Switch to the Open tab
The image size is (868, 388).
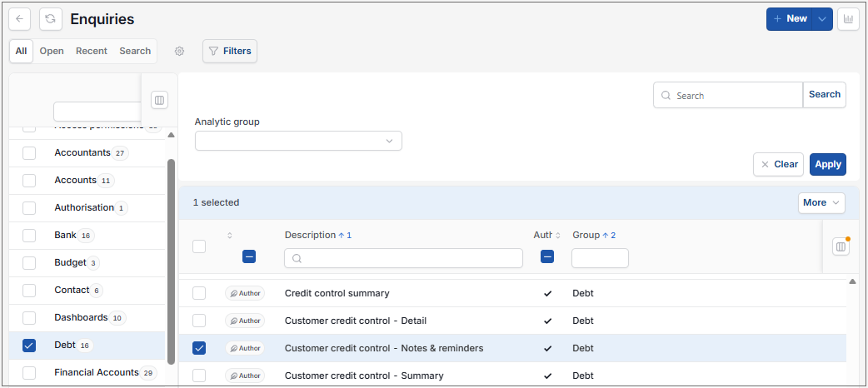52,51
